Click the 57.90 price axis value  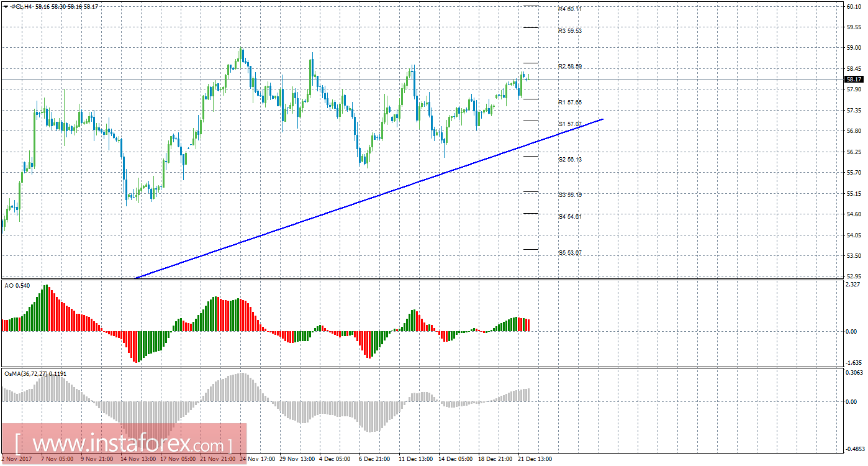coord(853,89)
